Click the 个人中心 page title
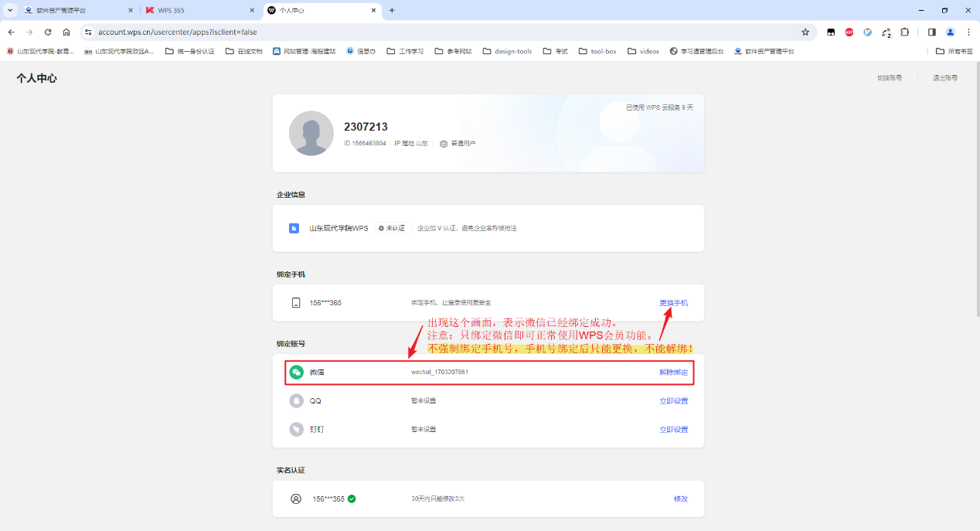The height and width of the screenshot is (531, 980). point(37,79)
